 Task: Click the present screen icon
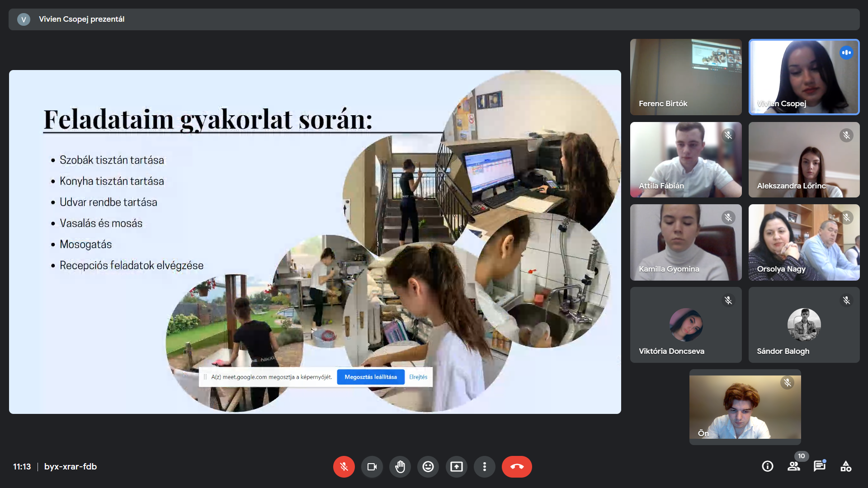[x=457, y=467]
